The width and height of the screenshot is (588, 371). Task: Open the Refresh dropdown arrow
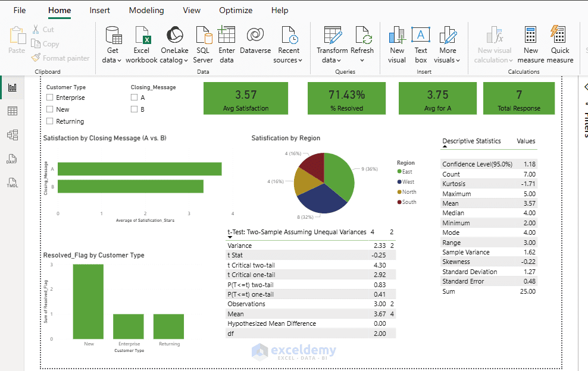tap(362, 60)
